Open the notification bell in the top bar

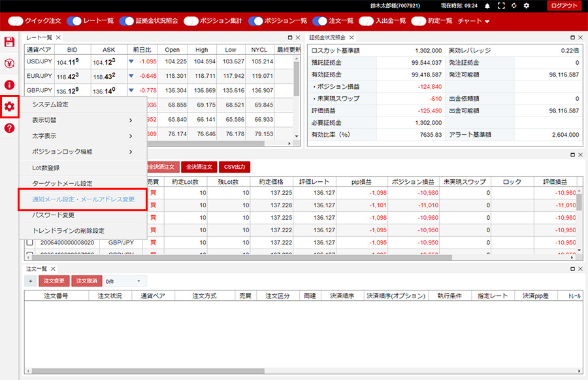[x=487, y=6]
